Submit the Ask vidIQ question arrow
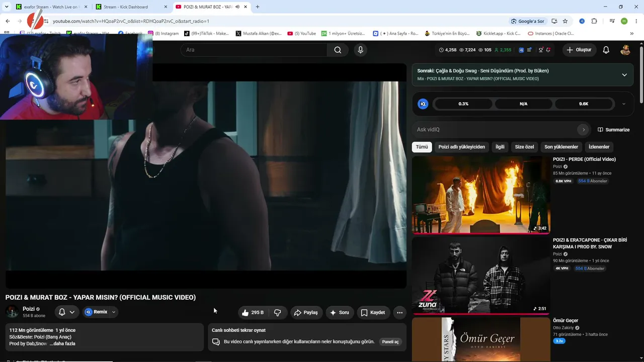The image size is (644, 362). [584, 130]
